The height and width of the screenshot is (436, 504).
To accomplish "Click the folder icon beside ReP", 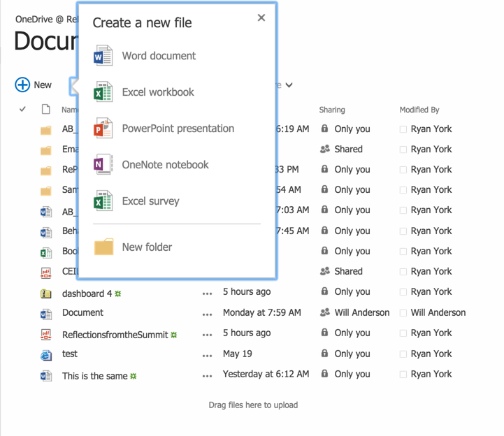I will click(46, 170).
